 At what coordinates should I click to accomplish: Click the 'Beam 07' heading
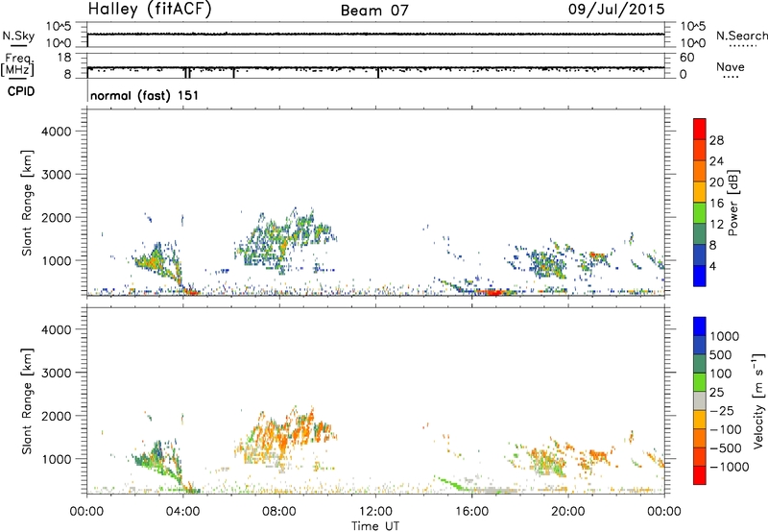point(374,11)
